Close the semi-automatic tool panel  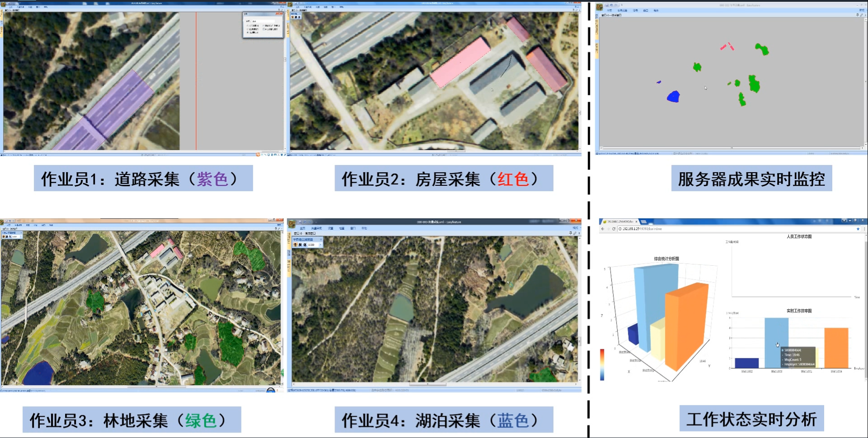click(321, 240)
